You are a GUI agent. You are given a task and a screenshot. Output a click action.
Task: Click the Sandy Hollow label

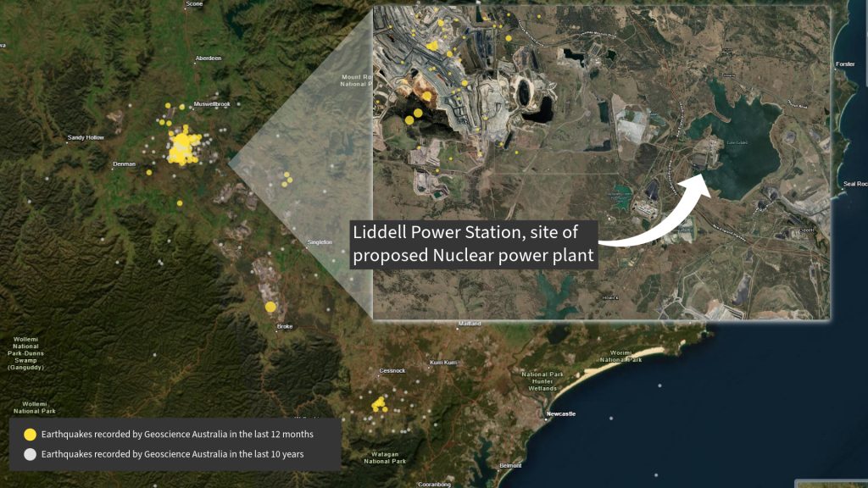[86, 137]
